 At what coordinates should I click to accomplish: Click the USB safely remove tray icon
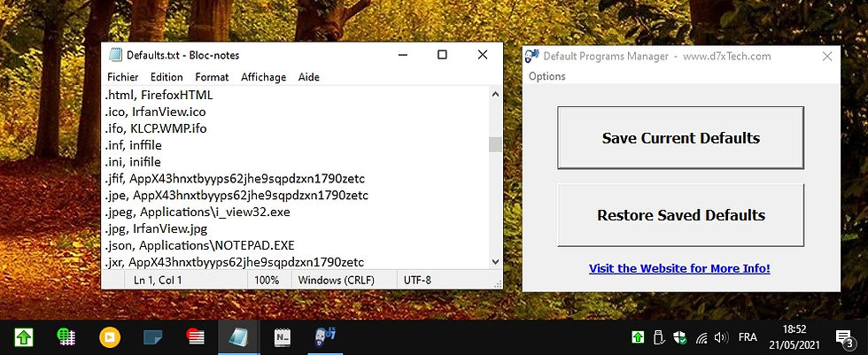click(x=657, y=336)
